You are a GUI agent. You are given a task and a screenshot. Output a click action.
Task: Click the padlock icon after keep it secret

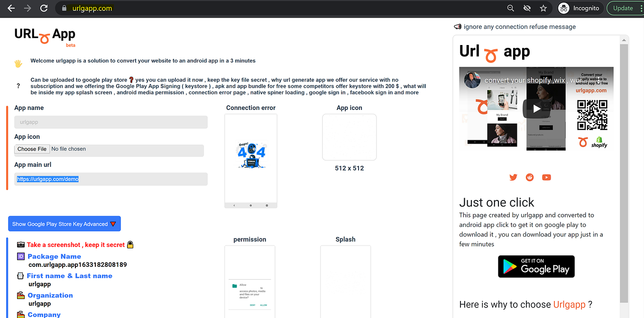pos(130,245)
